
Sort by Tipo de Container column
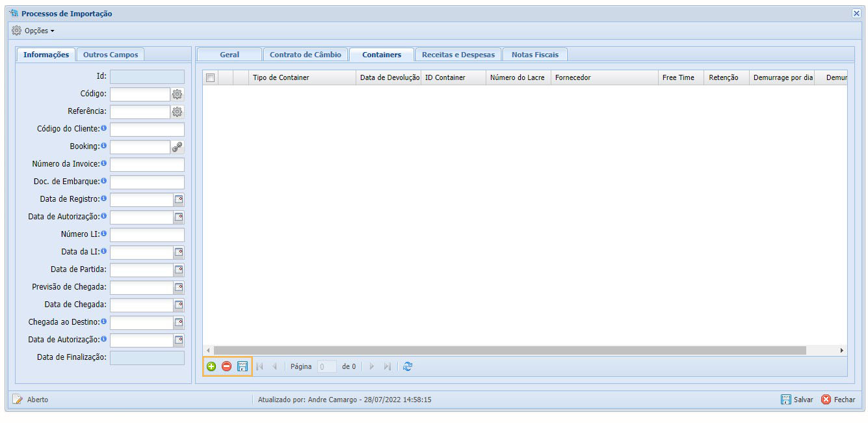pos(302,77)
